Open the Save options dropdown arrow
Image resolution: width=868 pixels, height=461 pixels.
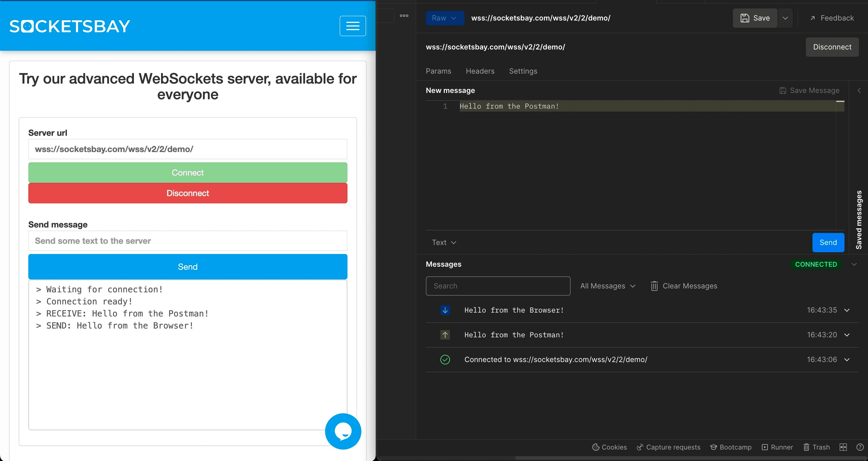click(x=785, y=18)
